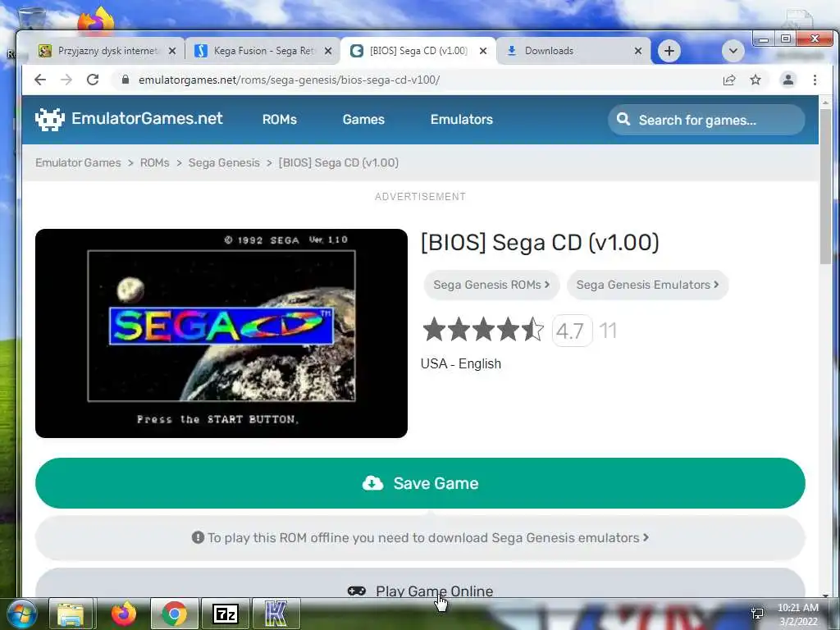
Task: Click the Sega CD BIOS screenshot thumbnail
Action: [x=221, y=333]
